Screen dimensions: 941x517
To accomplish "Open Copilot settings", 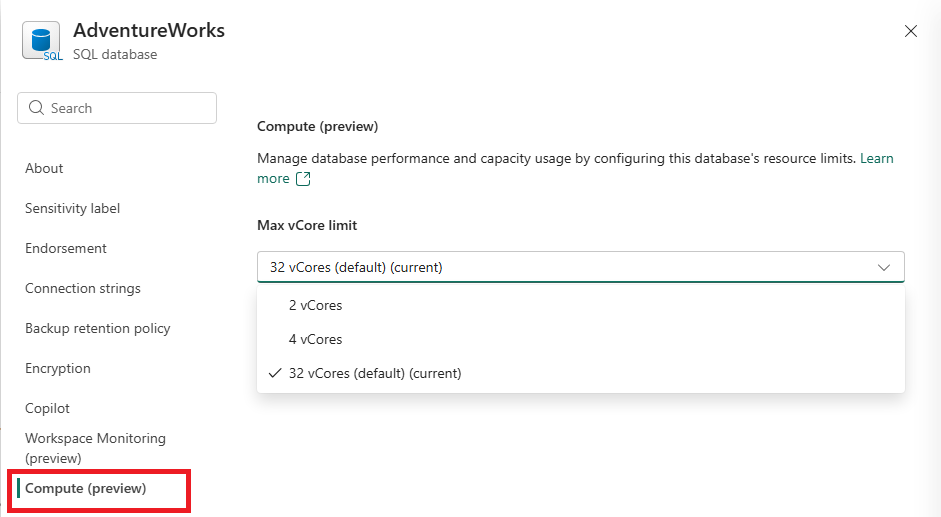I will click(47, 408).
